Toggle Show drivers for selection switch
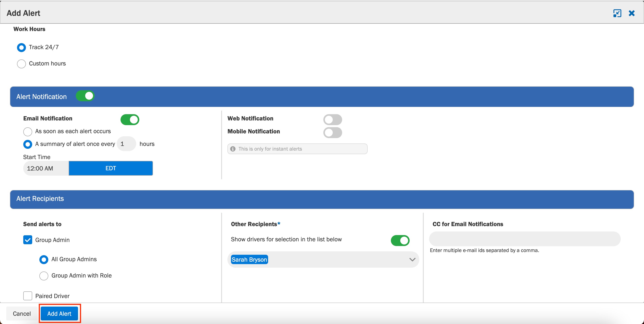 (x=400, y=241)
